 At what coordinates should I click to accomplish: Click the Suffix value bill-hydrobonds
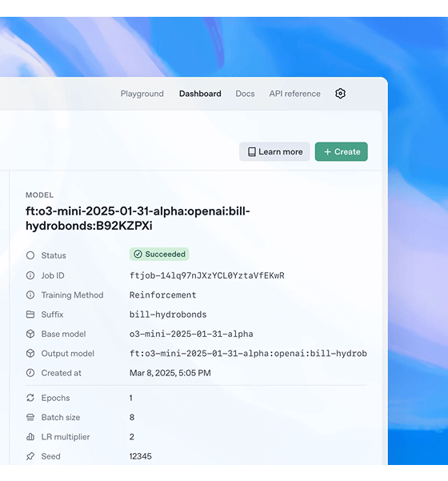pyautogui.click(x=168, y=315)
